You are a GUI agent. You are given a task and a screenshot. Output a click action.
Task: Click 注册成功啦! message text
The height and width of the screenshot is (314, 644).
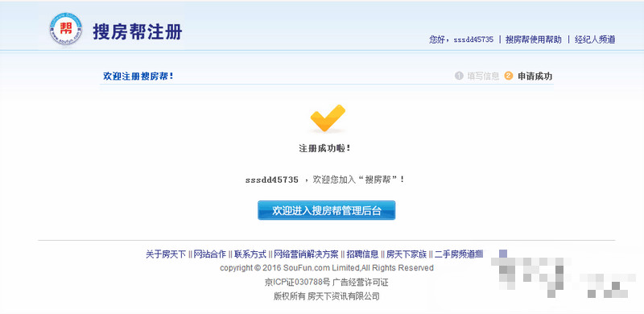(324, 148)
